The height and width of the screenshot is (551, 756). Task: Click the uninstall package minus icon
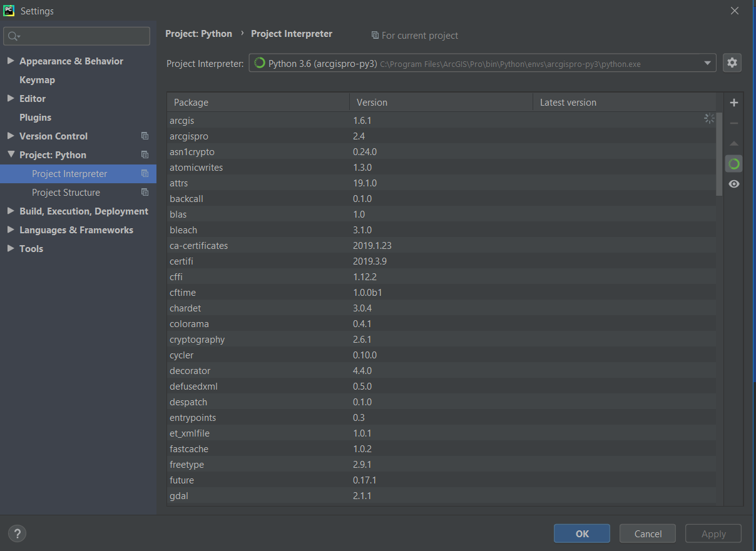click(x=734, y=123)
